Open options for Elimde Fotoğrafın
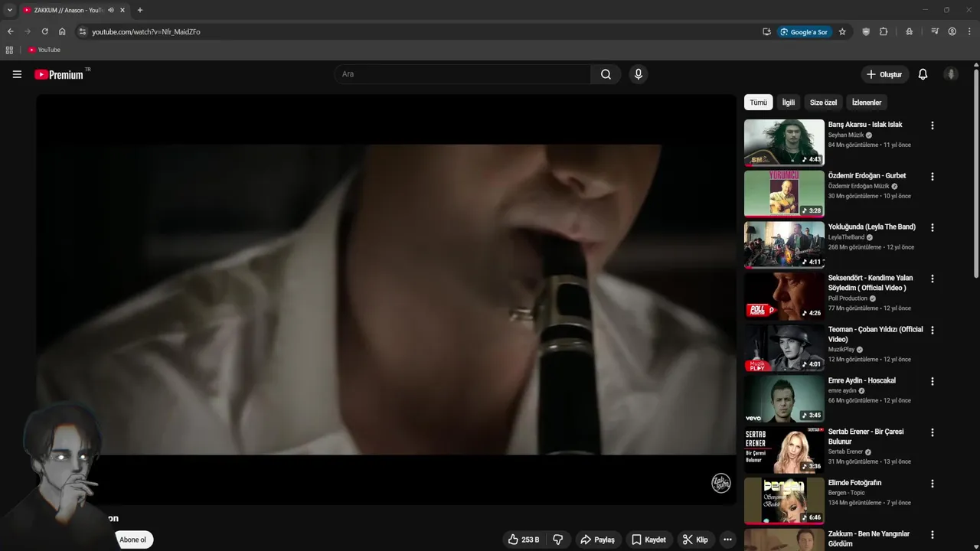The image size is (980, 551). coord(932,484)
